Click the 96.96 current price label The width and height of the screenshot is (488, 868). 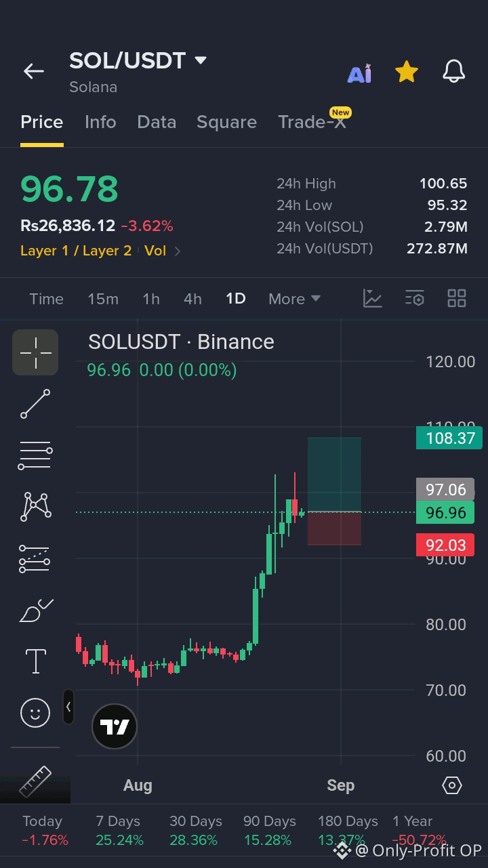tap(445, 513)
